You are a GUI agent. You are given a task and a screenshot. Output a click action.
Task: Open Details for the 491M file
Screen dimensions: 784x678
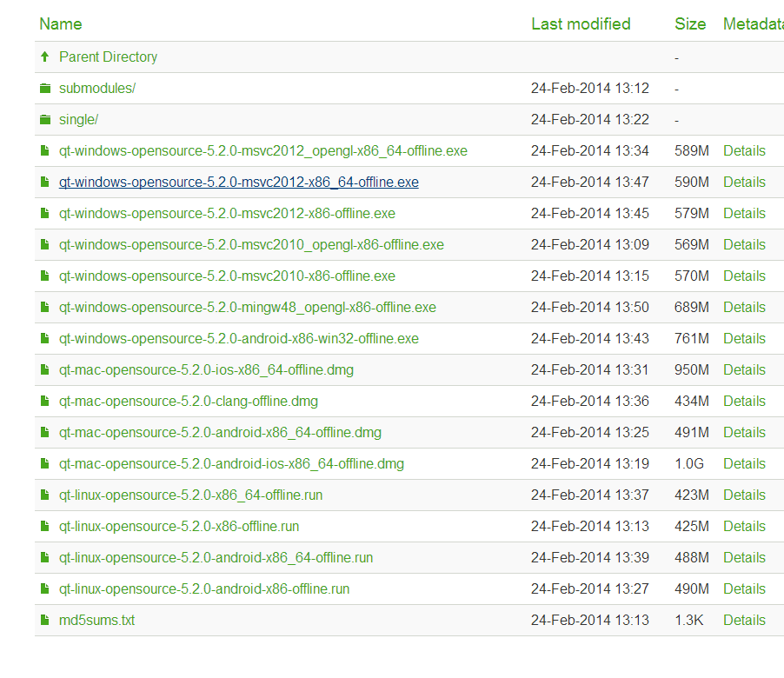[744, 433]
